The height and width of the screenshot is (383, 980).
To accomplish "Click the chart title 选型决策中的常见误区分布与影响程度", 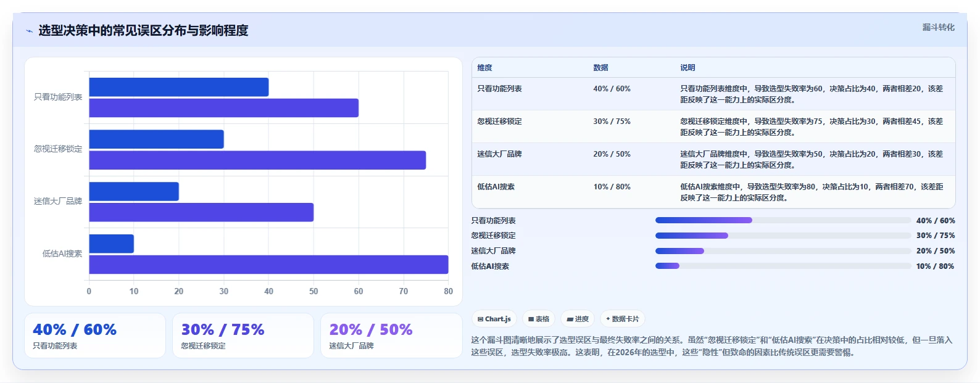I will click(x=143, y=31).
